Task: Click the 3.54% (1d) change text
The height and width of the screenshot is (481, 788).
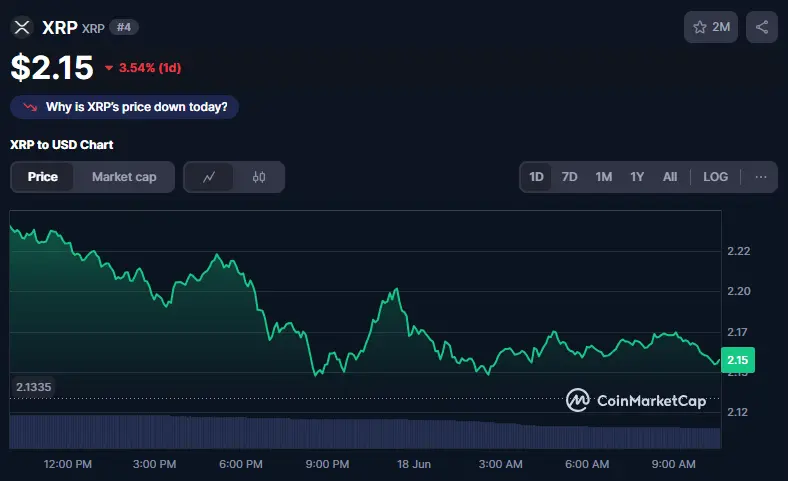Action: 150,68
